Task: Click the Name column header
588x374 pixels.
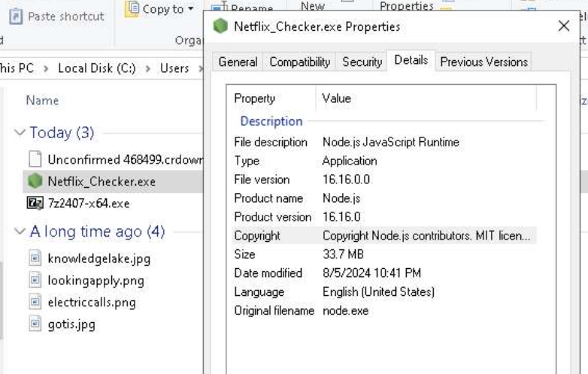Action: [42, 101]
